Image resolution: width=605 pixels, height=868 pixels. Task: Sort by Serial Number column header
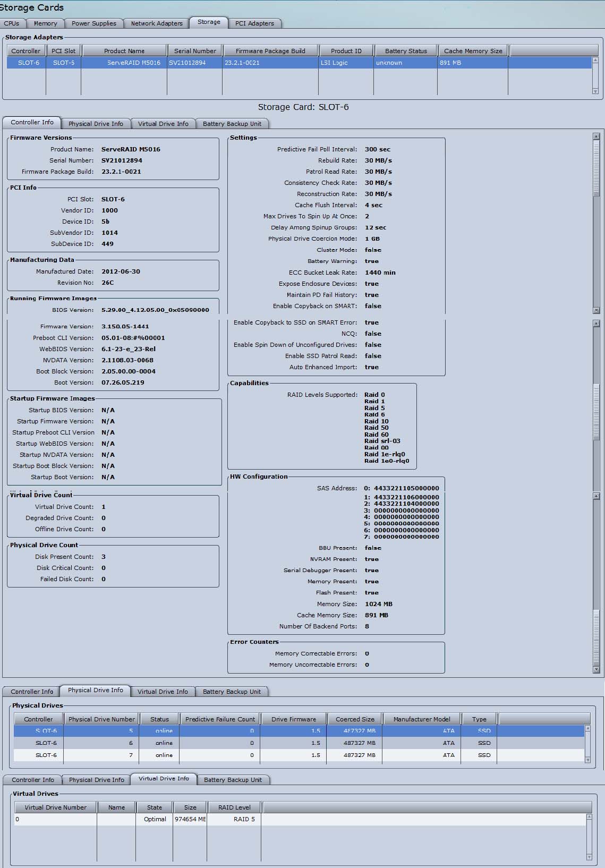(x=195, y=51)
